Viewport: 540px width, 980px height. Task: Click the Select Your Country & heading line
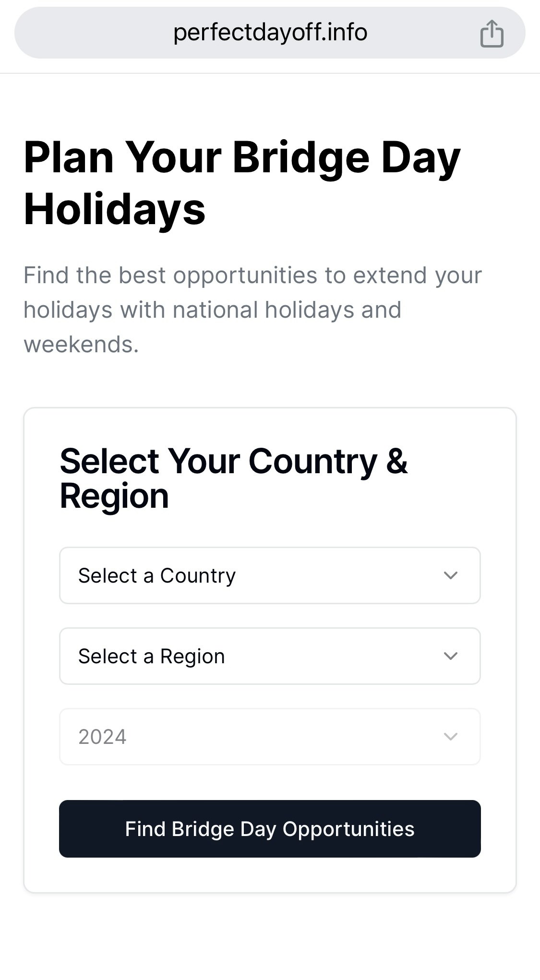(x=233, y=461)
